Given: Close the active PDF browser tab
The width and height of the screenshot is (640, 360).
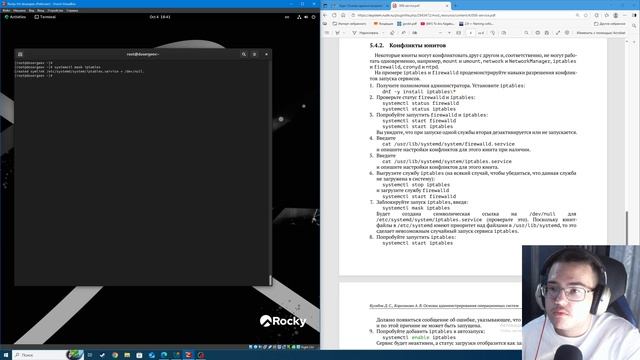Looking at the screenshot, I should pyautogui.click(x=447, y=6).
